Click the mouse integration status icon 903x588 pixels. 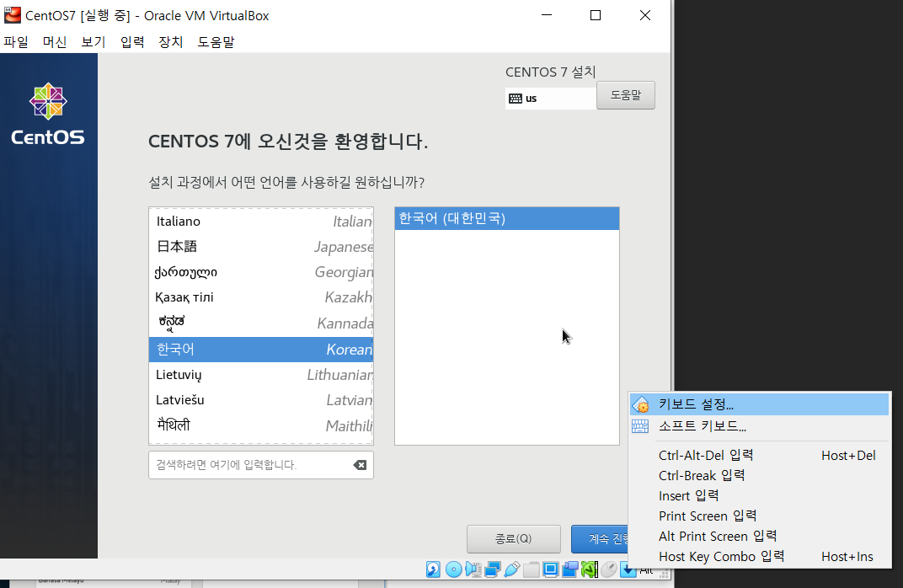click(x=609, y=569)
